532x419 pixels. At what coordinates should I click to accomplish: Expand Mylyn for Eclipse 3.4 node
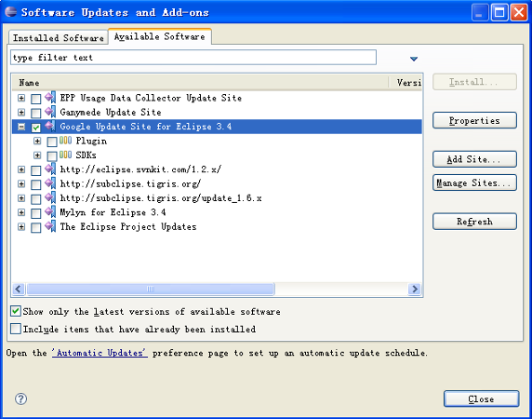21,212
